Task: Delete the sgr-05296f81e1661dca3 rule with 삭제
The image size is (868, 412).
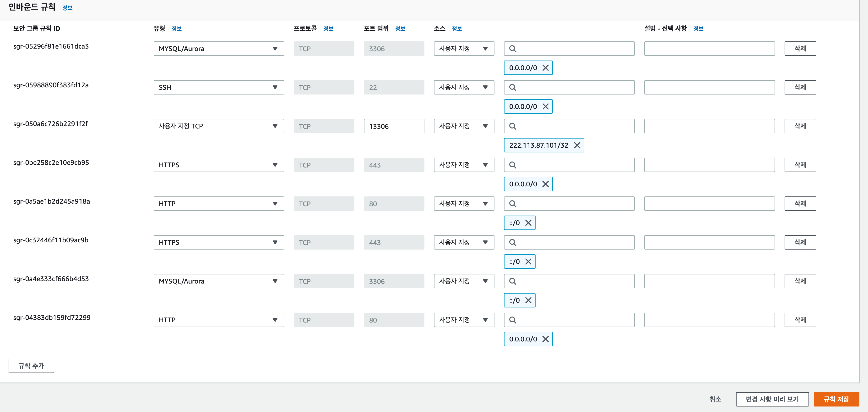Action: tap(800, 49)
